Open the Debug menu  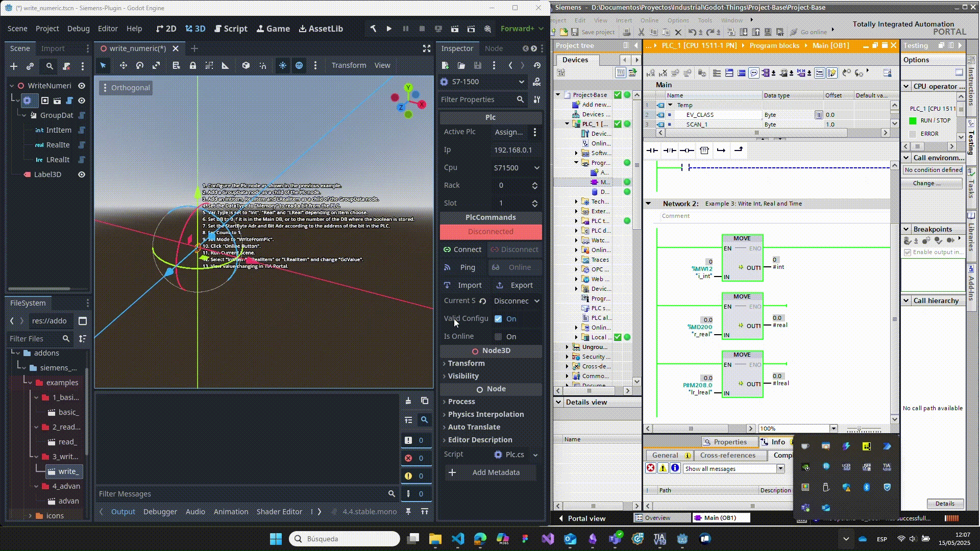click(x=78, y=29)
